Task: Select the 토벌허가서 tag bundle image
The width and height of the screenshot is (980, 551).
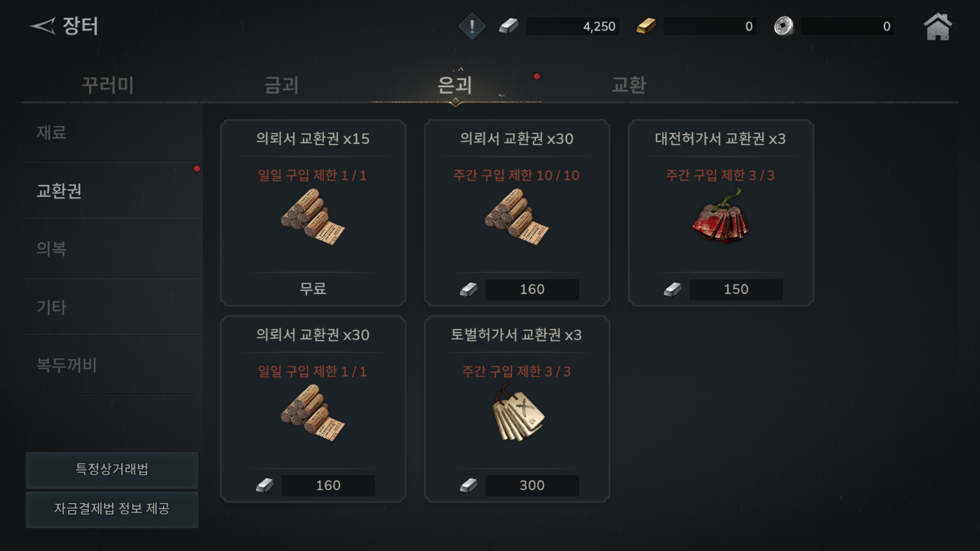Action: (517, 412)
